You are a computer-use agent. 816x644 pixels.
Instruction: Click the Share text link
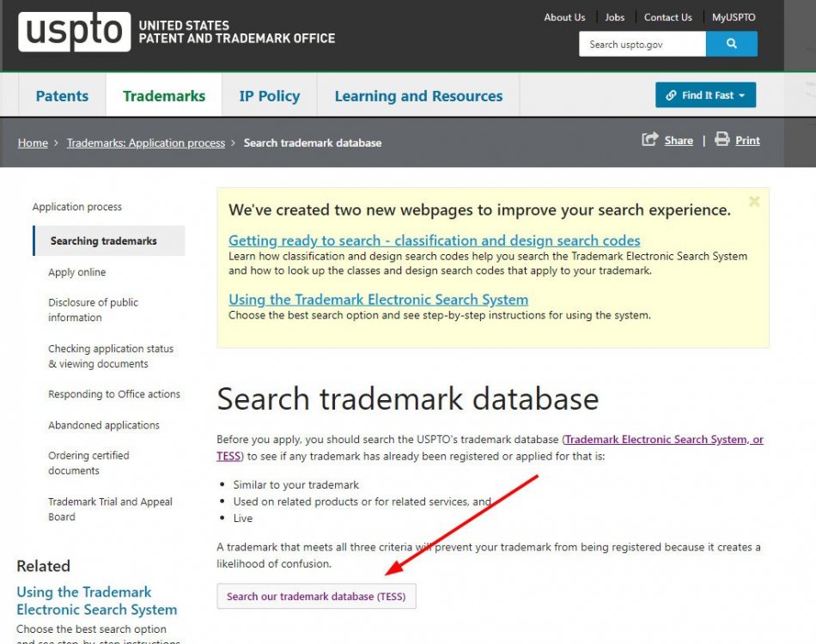pyautogui.click(x=678, y=141)
